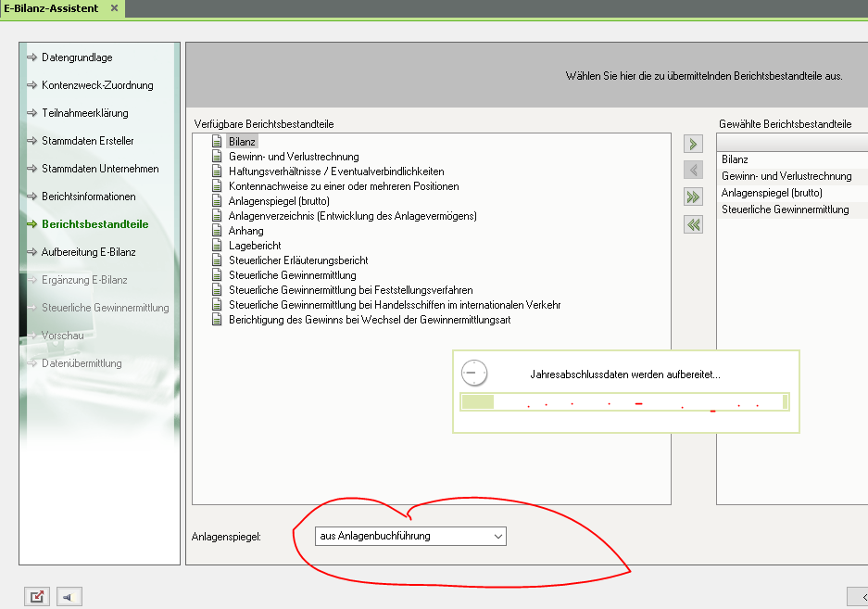Open the Anlagenspiegel dropdown
The width and height of the screenshot is (868, 609).
pyautogui.click(x=411, y=536)
